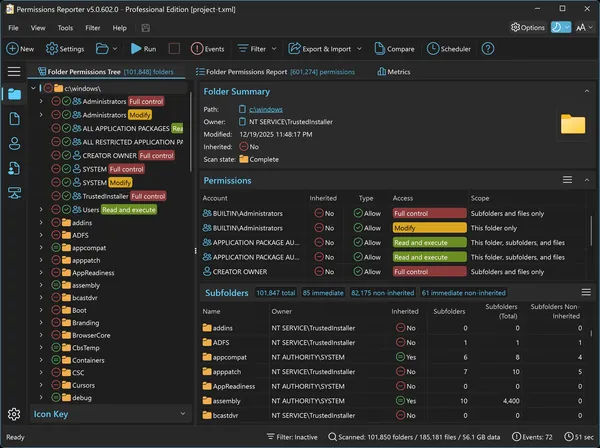Collapse the Folder Summary section
Screen dimensions: 600x448
coord(587,91)
